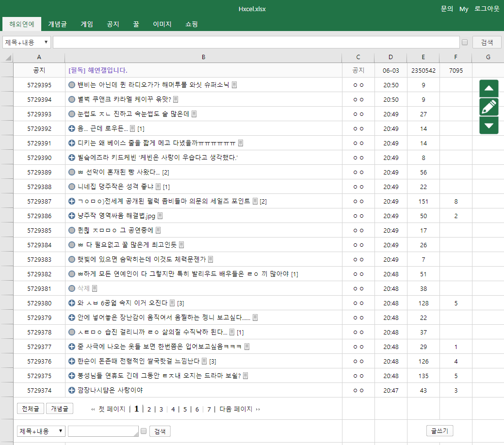504x445 pixels.
Task: Click the 개념글 filter button beside 전체글
Action: point(60,409)
